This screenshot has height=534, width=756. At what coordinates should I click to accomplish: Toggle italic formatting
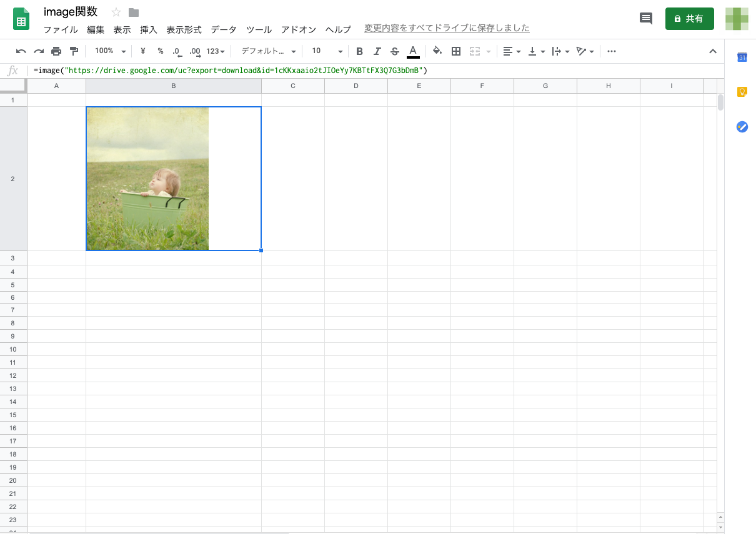pyautogui.click(x=377, y=51)
